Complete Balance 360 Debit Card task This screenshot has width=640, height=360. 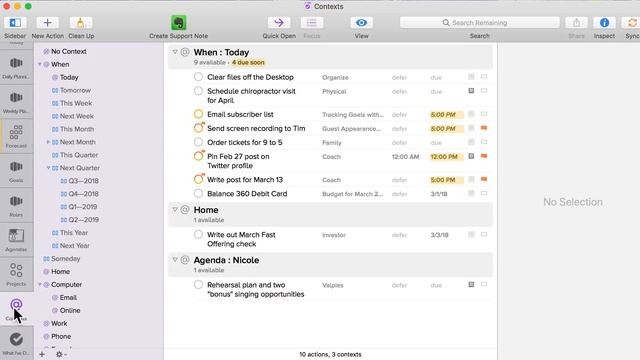pos(198,193)
